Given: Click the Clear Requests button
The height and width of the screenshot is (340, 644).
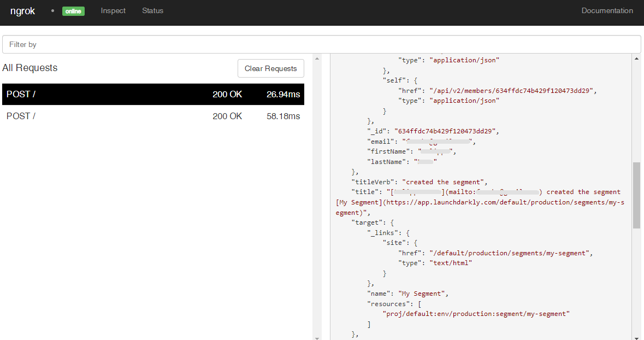Looking at the screenshot, I should point(271,68).
